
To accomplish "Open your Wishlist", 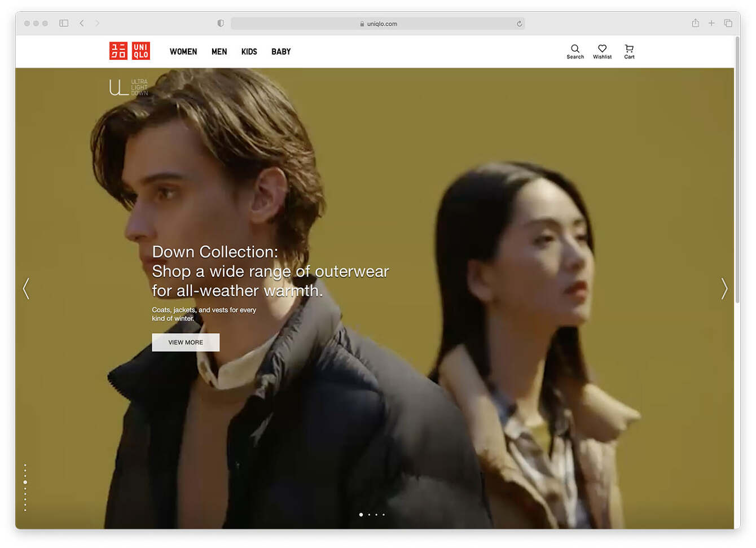I will 602,51.
